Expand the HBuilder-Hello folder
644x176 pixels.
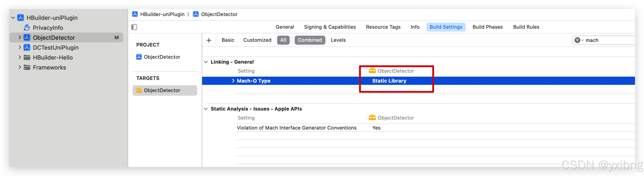pyautogui.click(x=19, y=57)
